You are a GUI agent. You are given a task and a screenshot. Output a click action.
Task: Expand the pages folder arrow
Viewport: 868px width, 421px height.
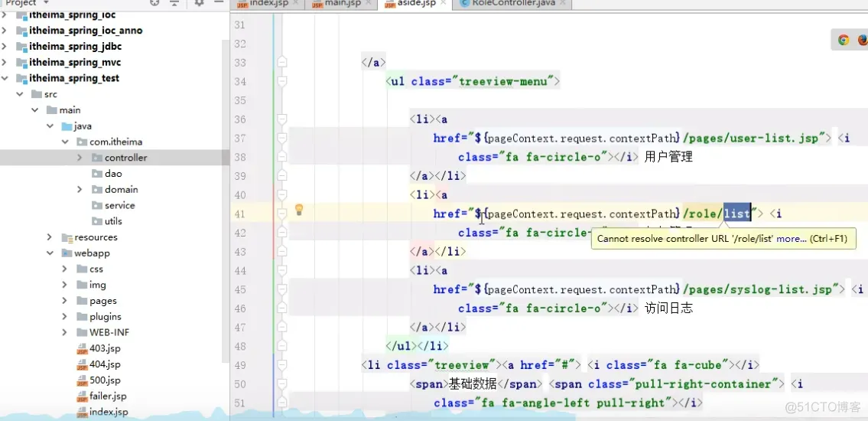pyautogui.click(x=65, y=301)
